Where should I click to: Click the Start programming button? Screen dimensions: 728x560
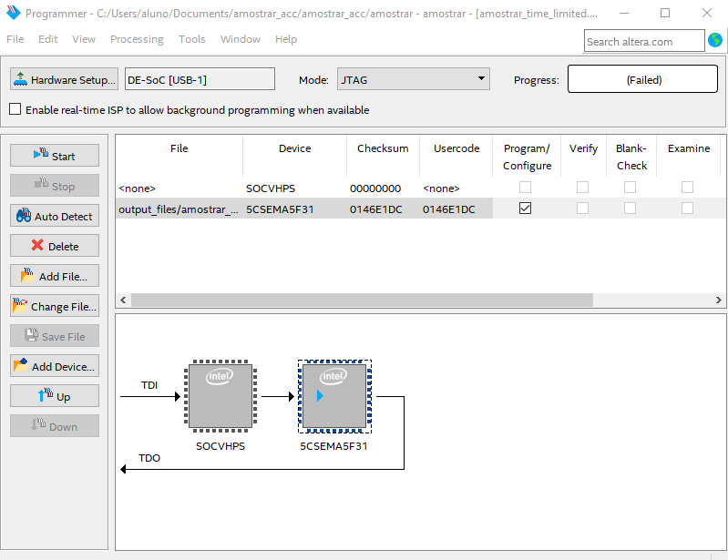(55, 156)
